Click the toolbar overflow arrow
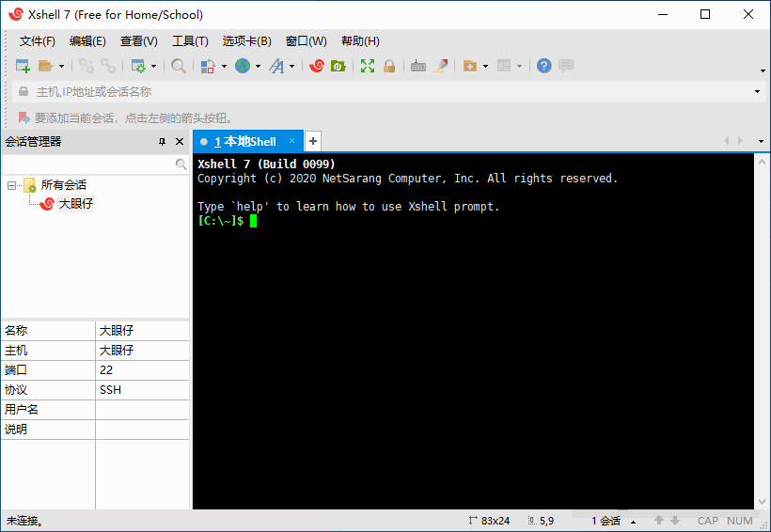The width and height of the screenshot is (771, 532). 763,70
